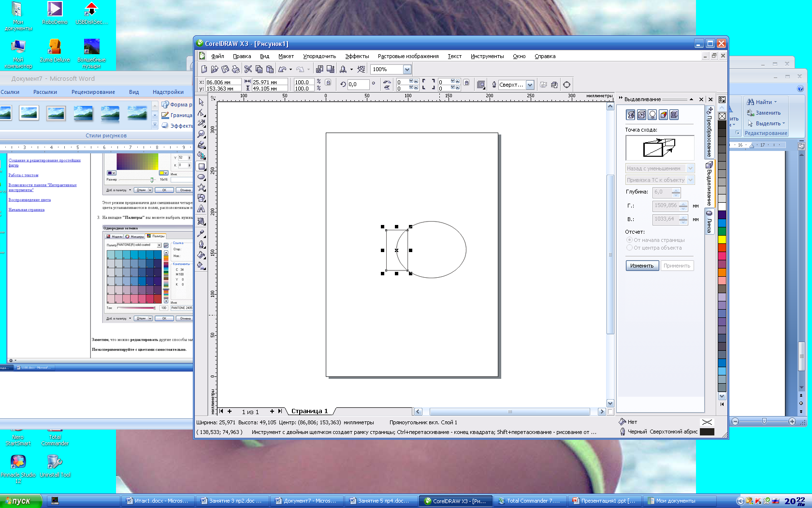Click the Изменить button

pos(642,266)
